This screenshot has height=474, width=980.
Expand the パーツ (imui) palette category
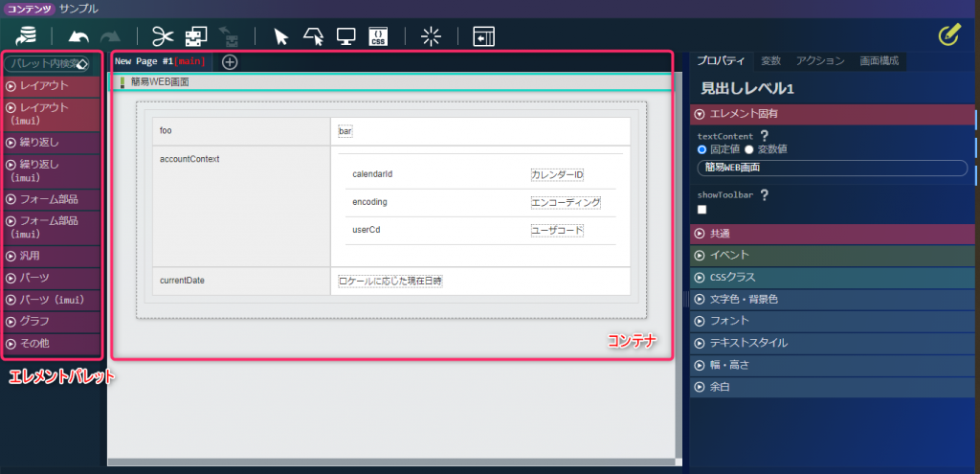52,300
